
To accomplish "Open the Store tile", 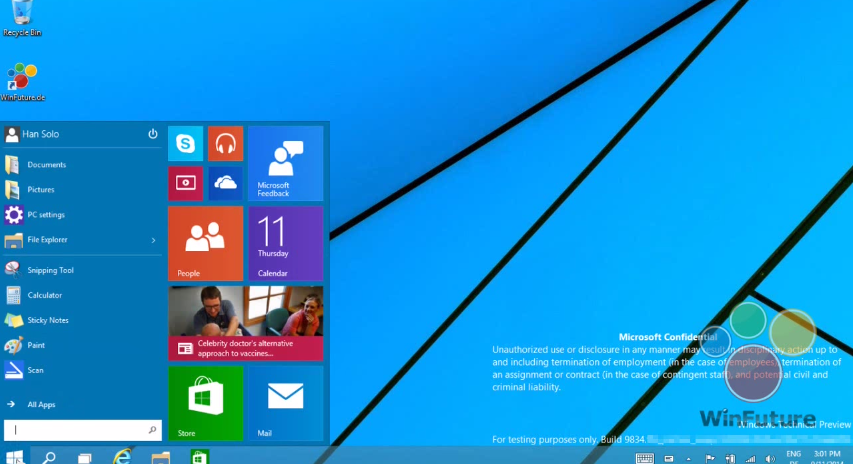I will coord(206,403).
